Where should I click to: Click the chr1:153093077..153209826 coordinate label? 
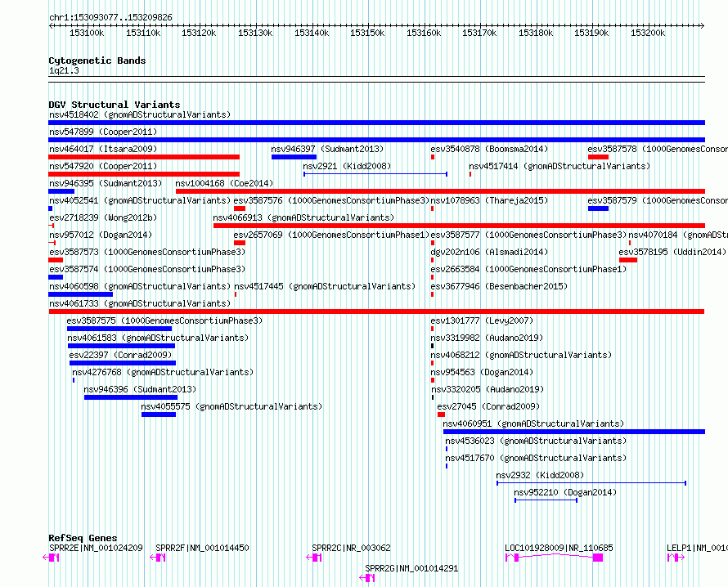(x=110, y=17)
